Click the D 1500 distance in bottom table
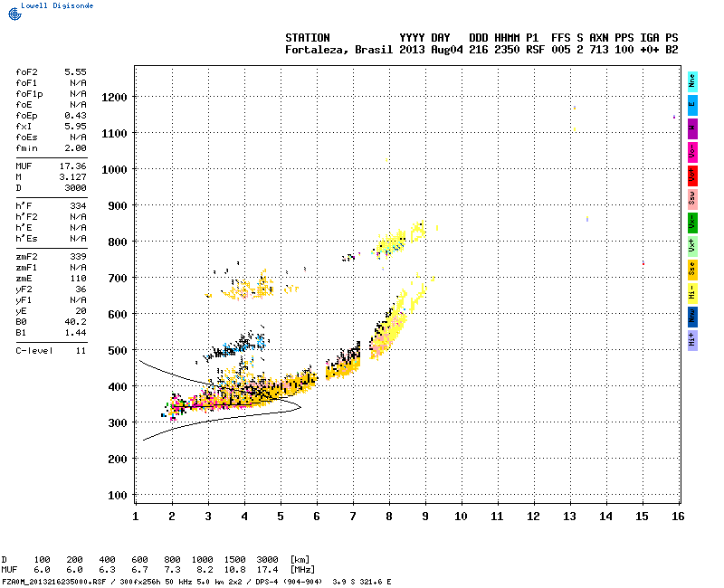Screen dimensions: 724x588 point(235,560)
